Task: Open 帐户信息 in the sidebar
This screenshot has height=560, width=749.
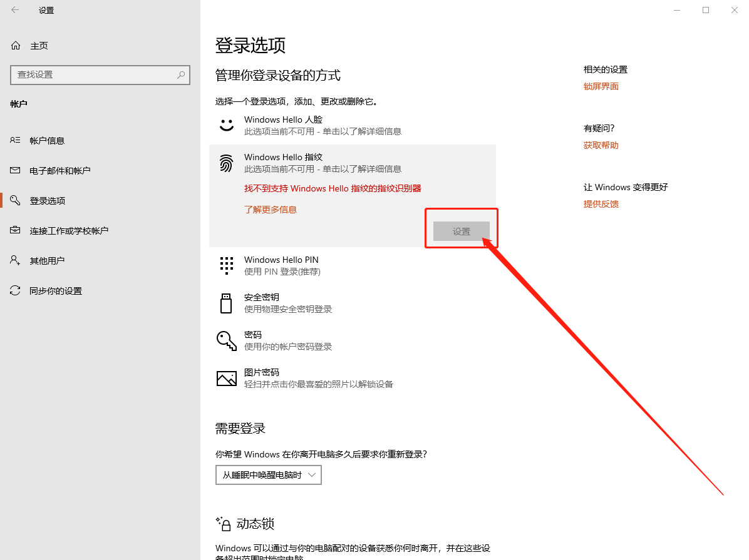Action: [47, 141]
